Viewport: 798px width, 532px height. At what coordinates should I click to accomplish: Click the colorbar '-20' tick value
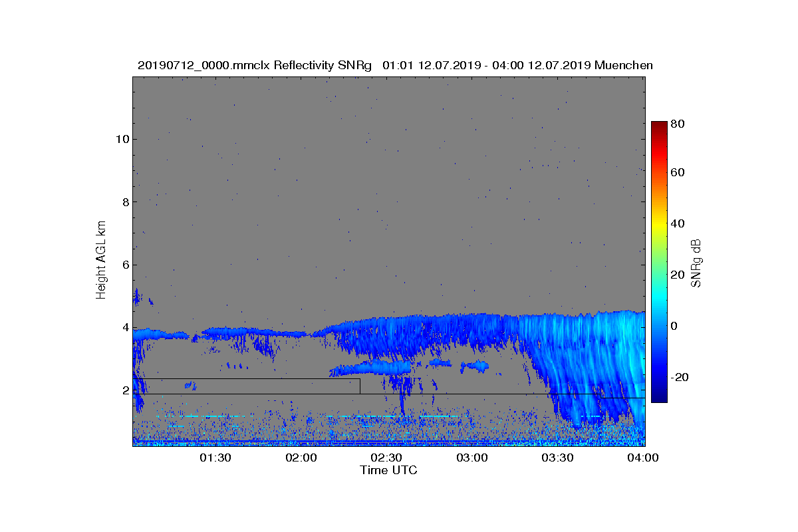tap(680, 377)
